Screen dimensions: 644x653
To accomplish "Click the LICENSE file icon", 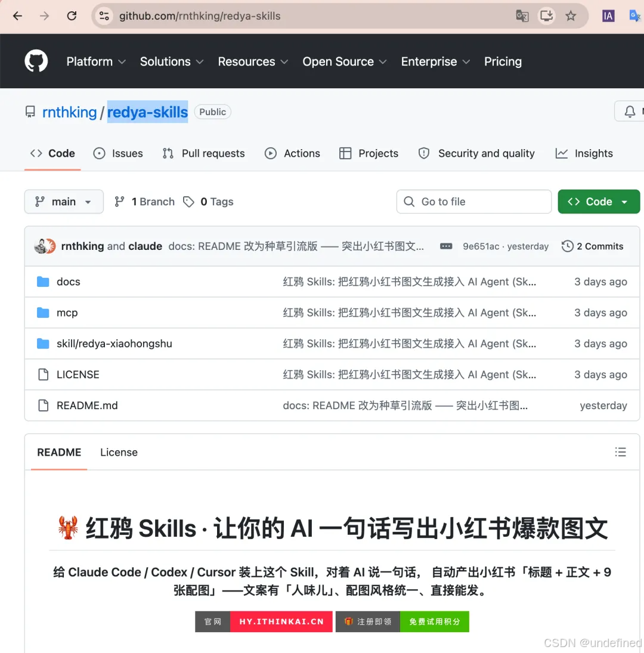I will click(44, 375).
